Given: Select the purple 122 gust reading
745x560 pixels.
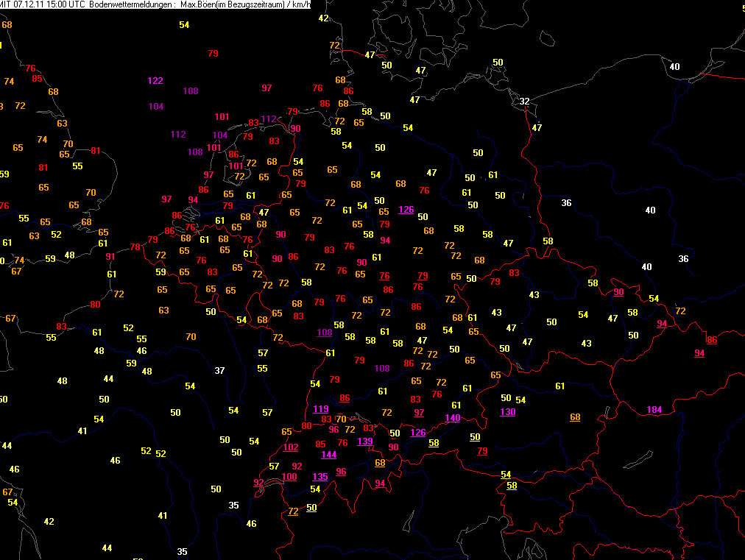Looking at the screenshot, I should 155,81.
